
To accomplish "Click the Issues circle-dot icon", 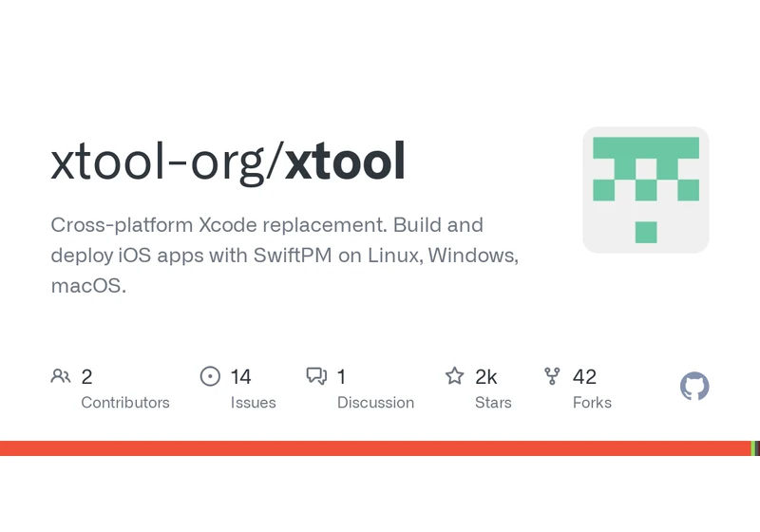I will (x=210, y=376).
